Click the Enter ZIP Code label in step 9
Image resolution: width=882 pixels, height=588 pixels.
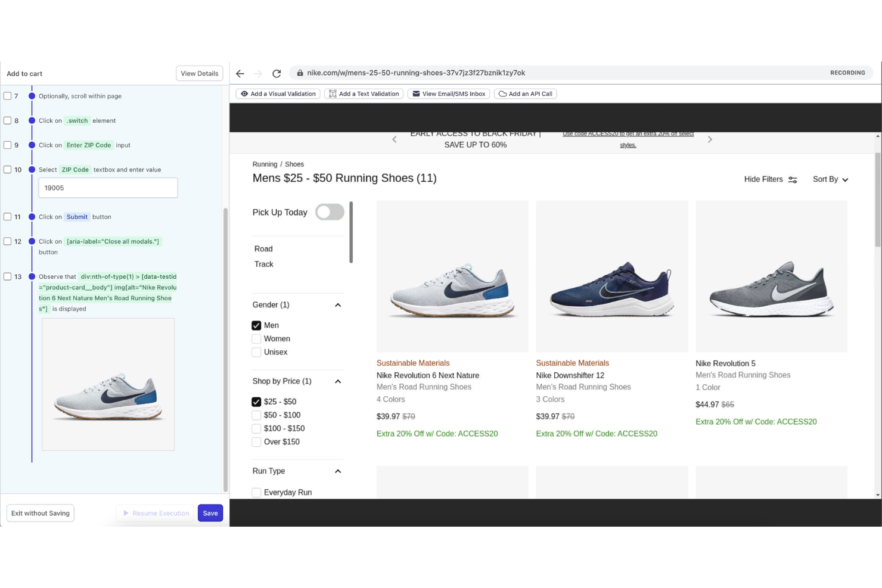89,145
